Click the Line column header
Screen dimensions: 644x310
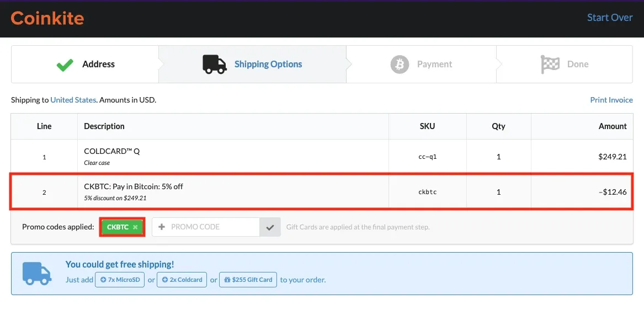coord(44,126)
